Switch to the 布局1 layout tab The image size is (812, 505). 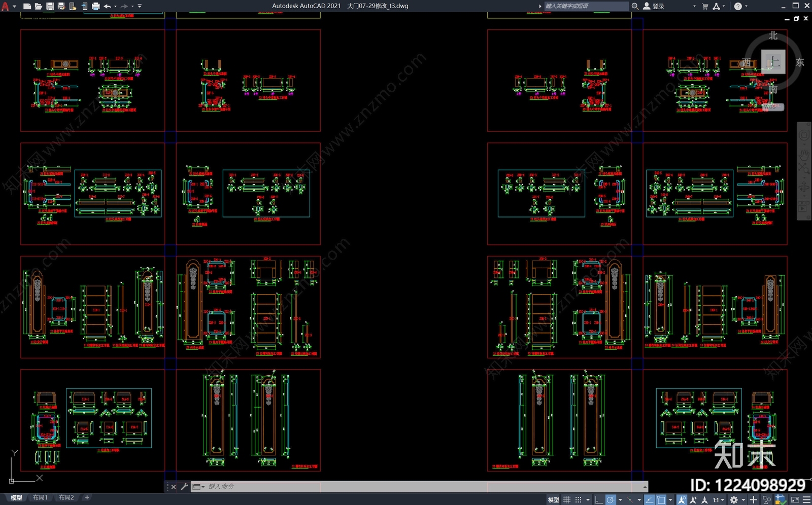pyautogui.click(x=40, y=498)
